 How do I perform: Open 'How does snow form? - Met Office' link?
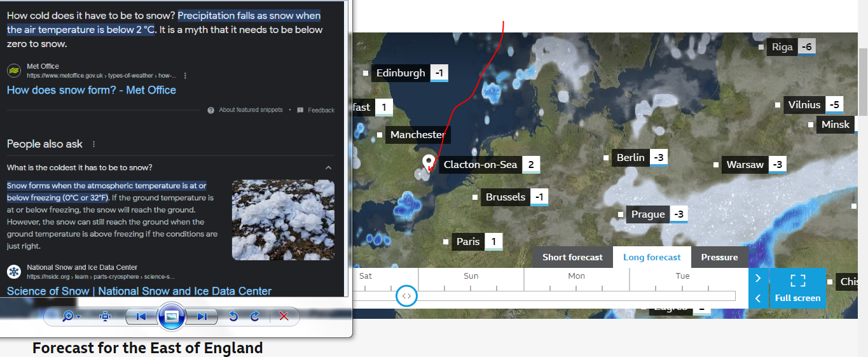coord(92,90)
